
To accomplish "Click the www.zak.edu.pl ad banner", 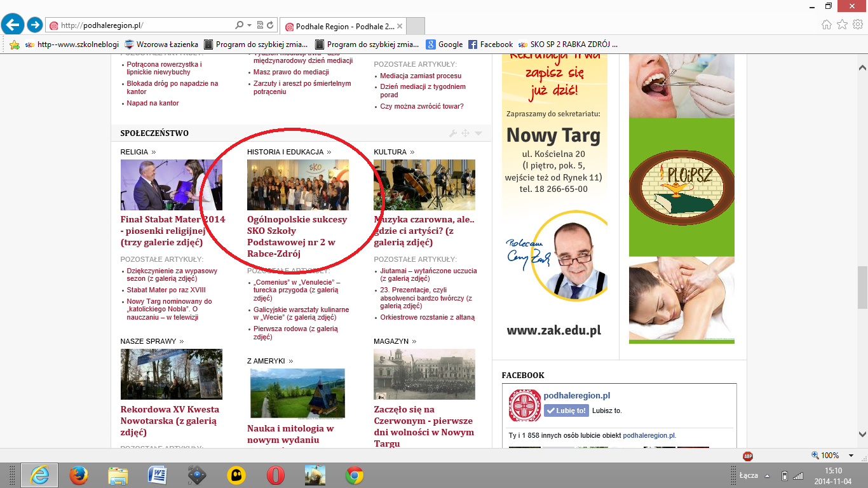I will pyautogui.click(x=554, y=330).
